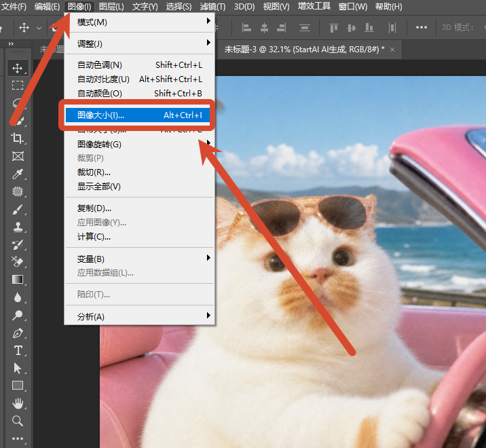Select the Eraser tool
Screen dimensions: 486x448
point(18,262)
